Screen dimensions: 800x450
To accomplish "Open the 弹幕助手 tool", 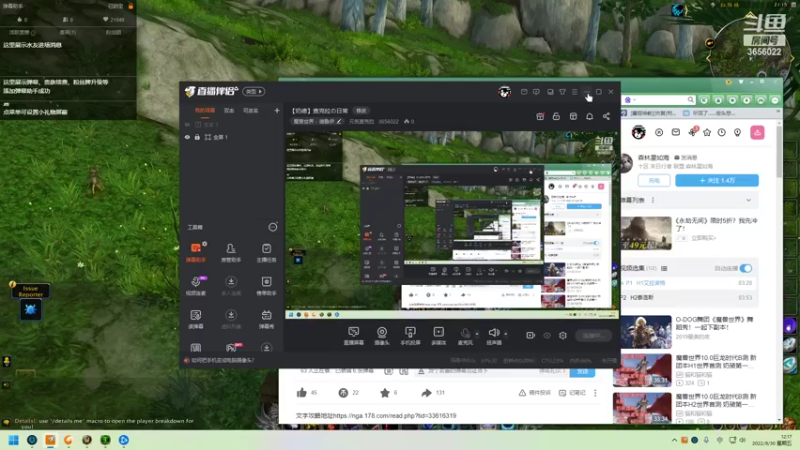I will coord(195,252).
